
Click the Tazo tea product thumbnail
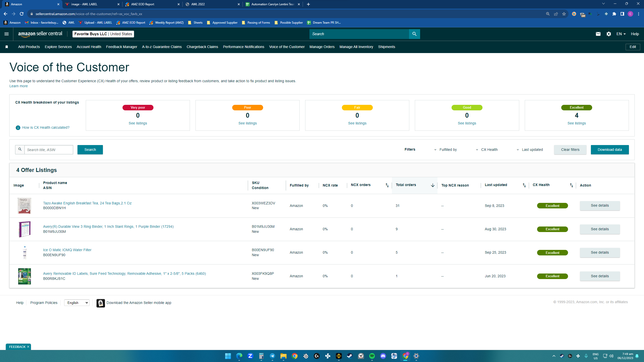(24, 206)
